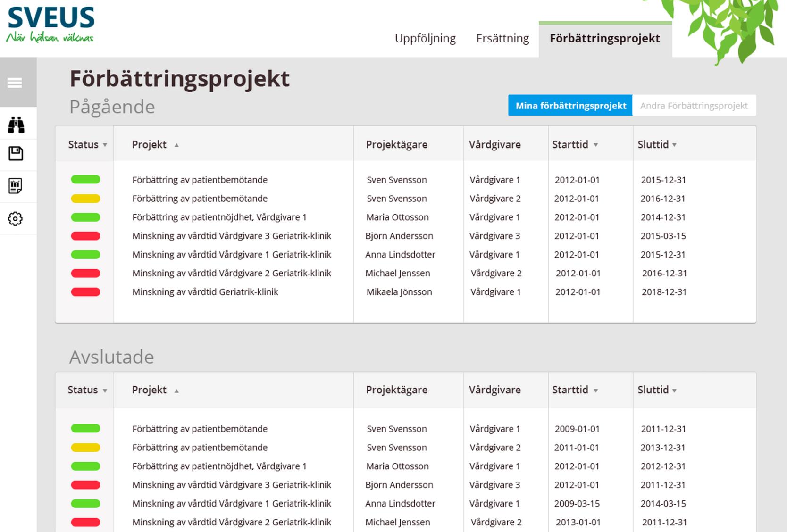Screen dimensions: 787x532
Task: Click Projektägare header in Avslutade table
Action: coord(397,390)
